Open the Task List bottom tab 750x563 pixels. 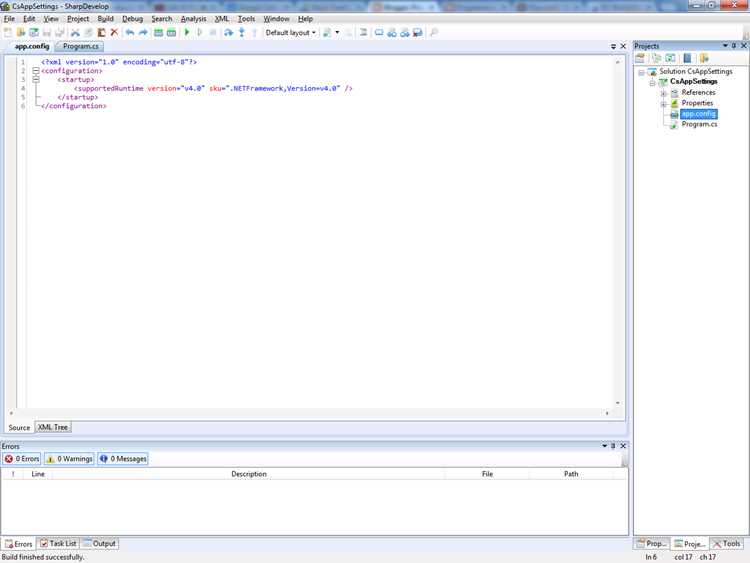click(58, 543)
